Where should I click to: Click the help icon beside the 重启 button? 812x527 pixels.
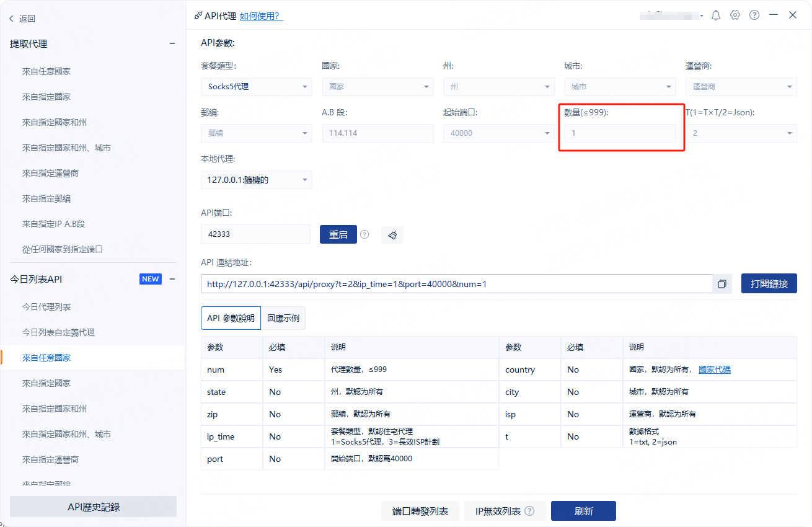[364, 234]
